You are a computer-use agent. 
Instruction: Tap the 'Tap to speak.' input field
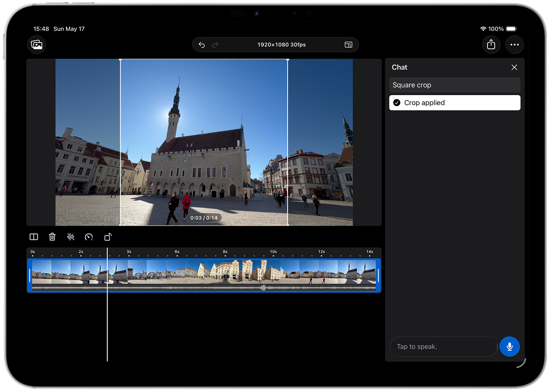pyautogui.click(x=444, y=347)
